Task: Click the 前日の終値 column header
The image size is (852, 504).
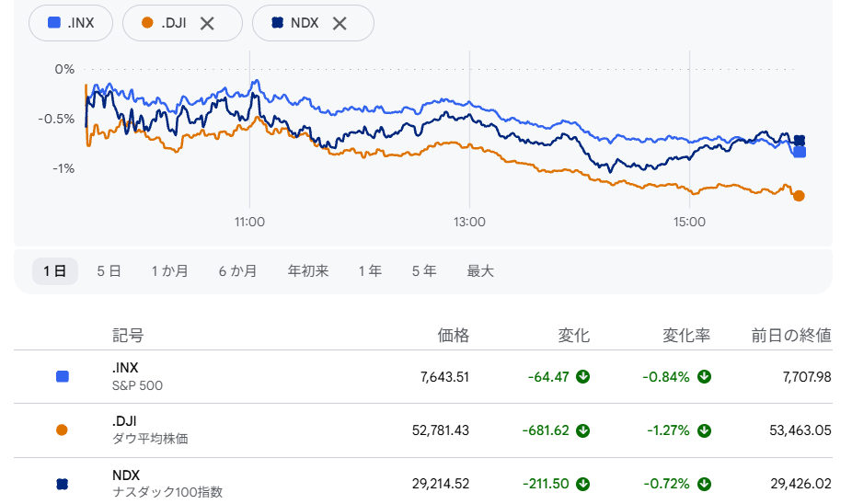Action: click(x=791, y=336)
